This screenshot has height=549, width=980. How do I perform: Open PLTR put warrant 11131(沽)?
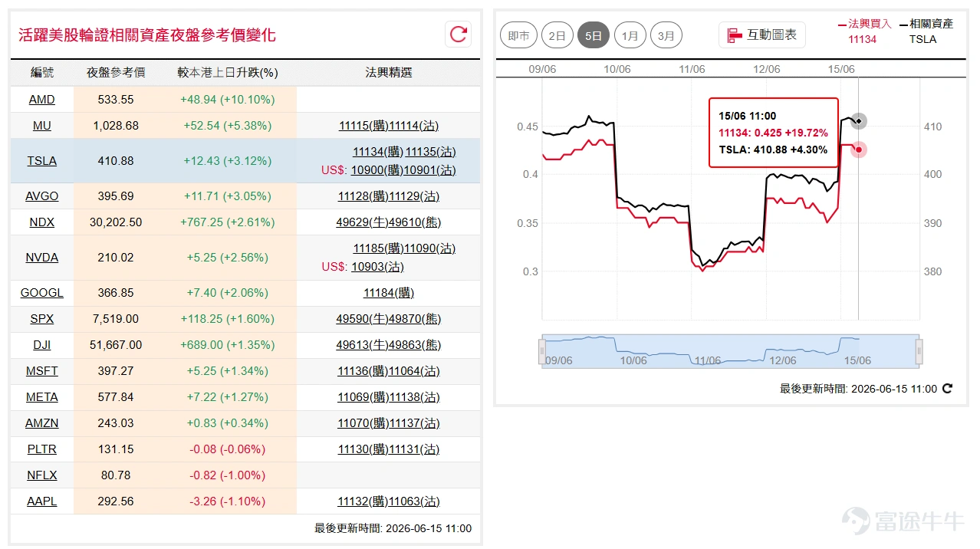[414, 449]
